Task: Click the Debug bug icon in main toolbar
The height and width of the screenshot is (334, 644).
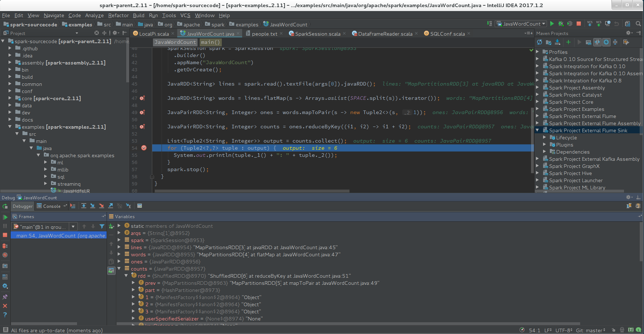Action: (561, 24)
